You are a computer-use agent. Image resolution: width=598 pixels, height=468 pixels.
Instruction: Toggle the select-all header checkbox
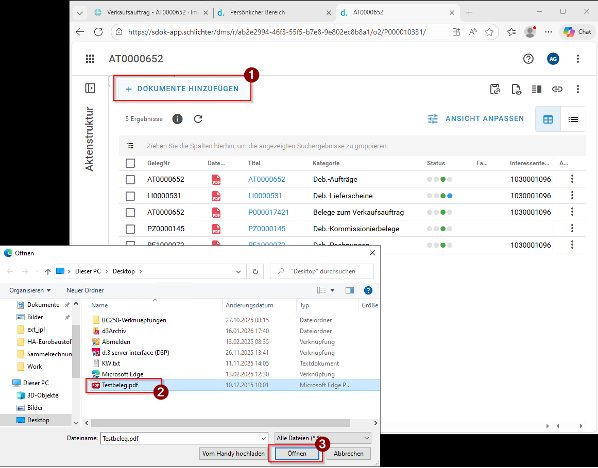[130, 163]
